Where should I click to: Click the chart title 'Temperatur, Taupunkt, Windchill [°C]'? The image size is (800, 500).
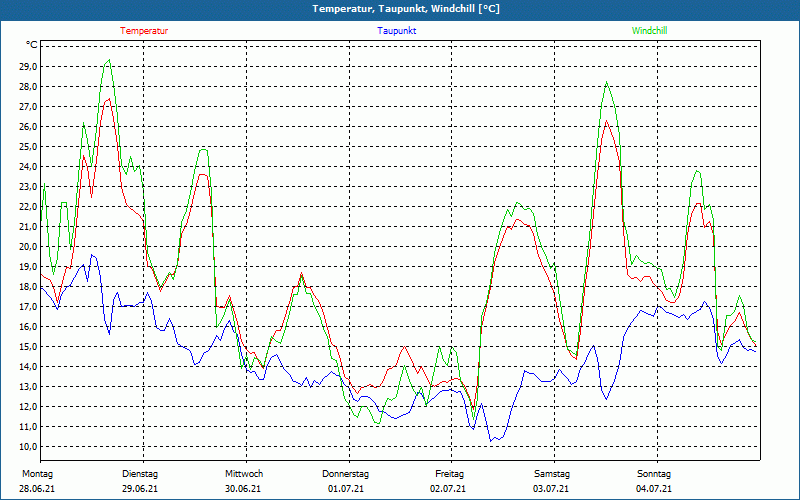point(406,9)
